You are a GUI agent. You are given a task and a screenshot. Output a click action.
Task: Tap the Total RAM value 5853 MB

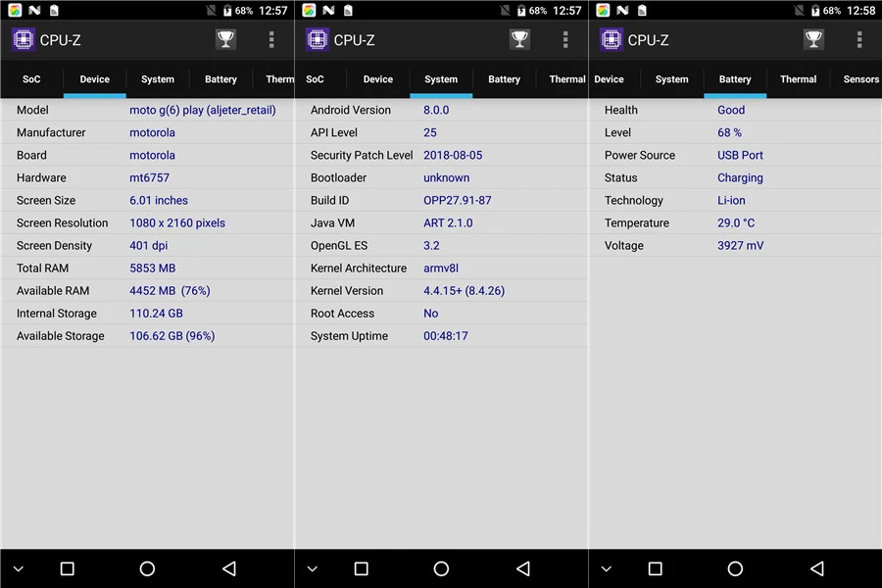click(153, 269)
